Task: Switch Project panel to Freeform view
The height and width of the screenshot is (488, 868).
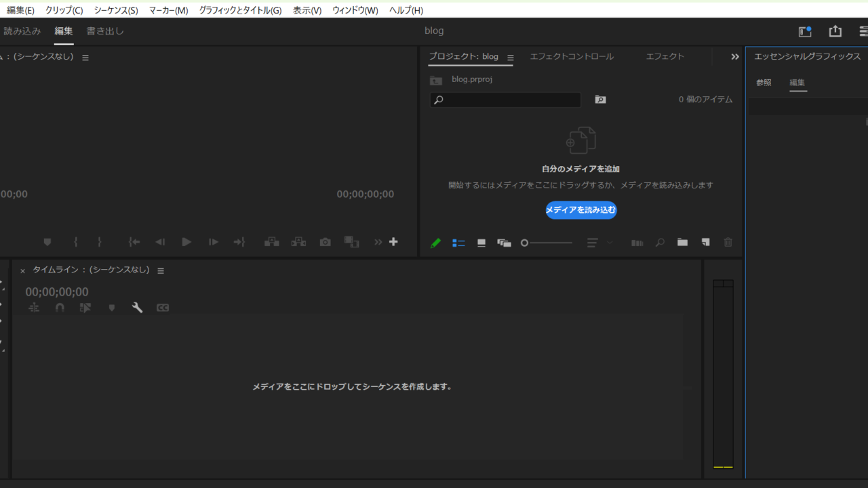Action: [504, 243]
